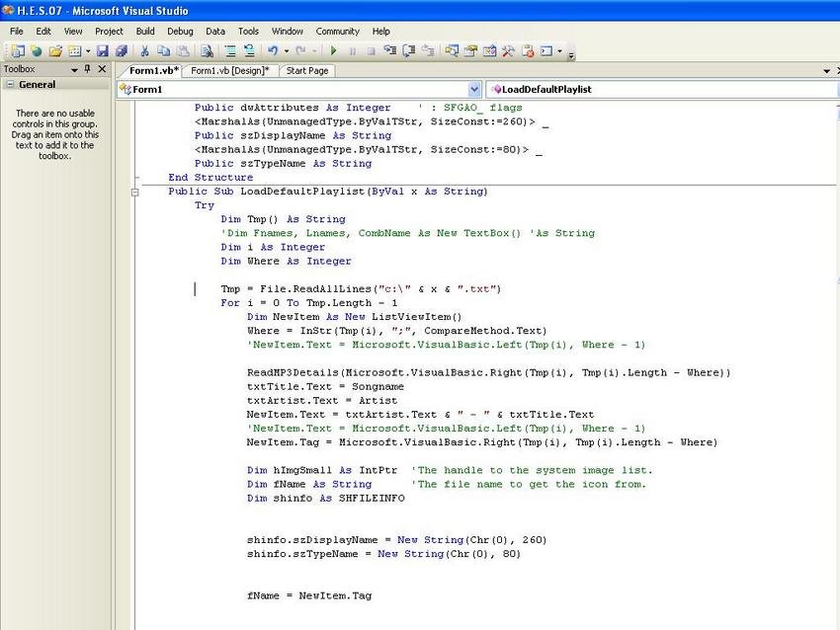Open the View menu

pyautogui.click(x=73, y=31)
